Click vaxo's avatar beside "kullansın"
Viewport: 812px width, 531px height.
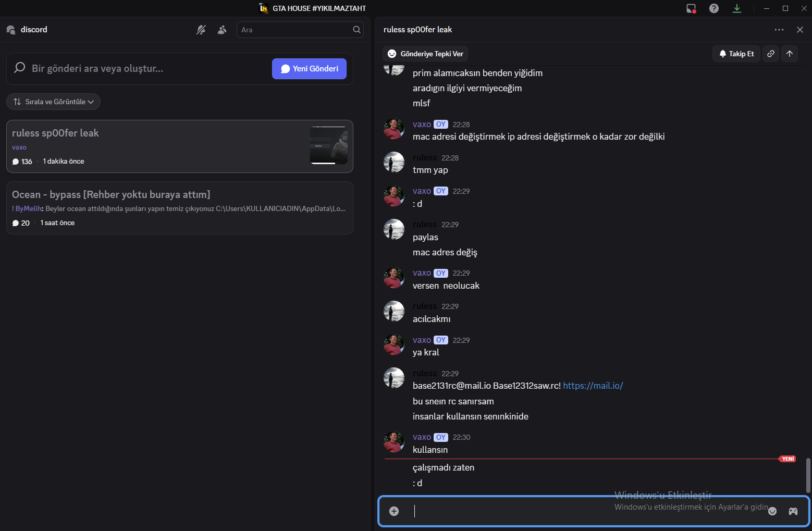click(x=394, y=442)
